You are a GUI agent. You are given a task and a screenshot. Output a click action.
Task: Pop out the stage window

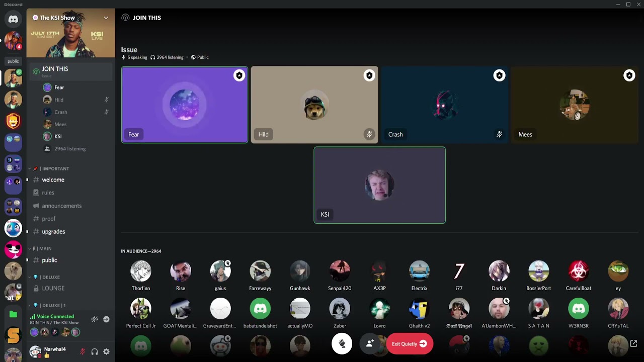click(633, 344)
